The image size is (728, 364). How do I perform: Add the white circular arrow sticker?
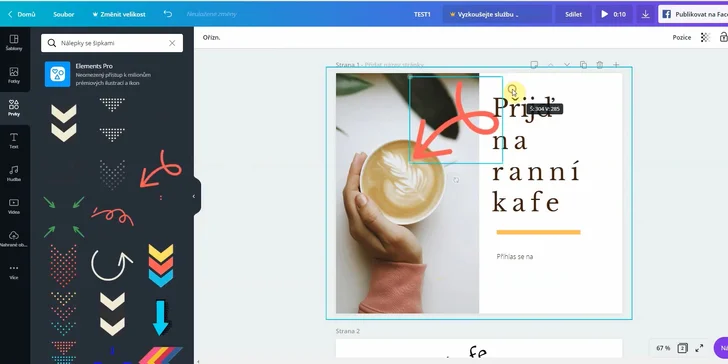click(111, 265)
